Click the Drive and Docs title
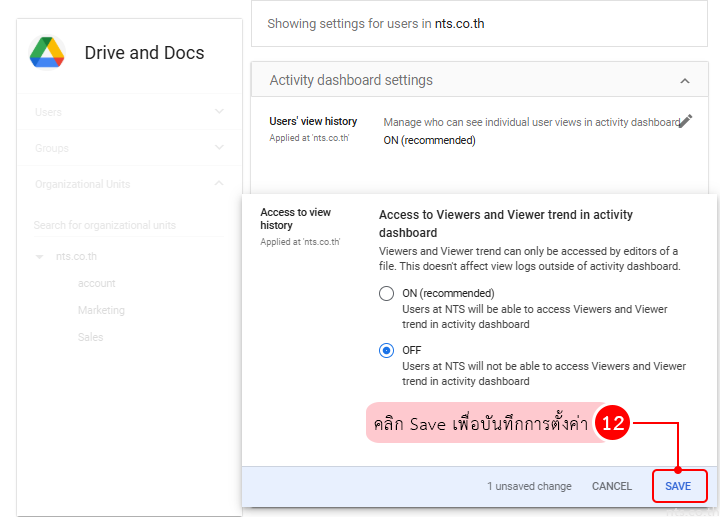The image size is (720, 517). click(144, 53)
